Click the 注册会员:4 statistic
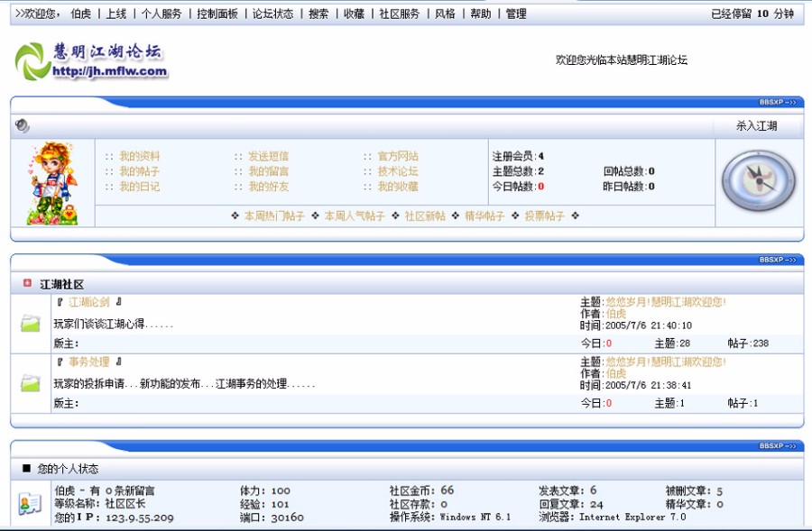Image resolution: width=812 pixels, height=531 pixels. coord(518,156)
